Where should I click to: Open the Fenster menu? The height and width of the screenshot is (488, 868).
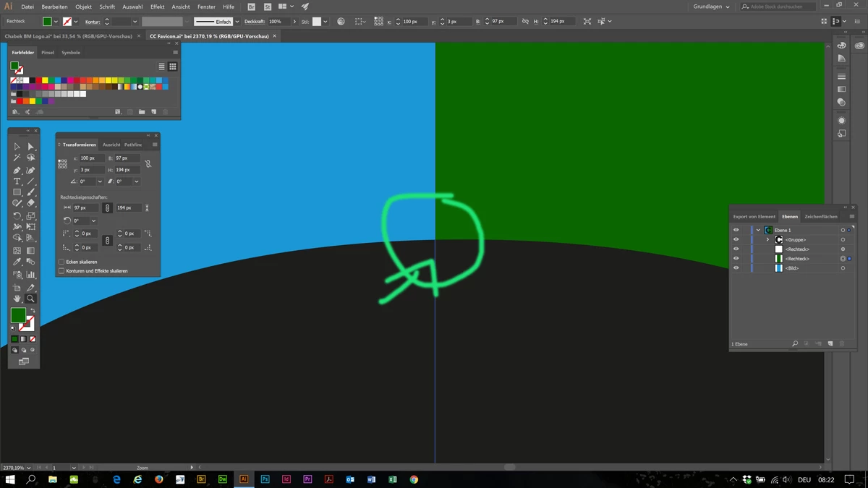coord(206,7)
